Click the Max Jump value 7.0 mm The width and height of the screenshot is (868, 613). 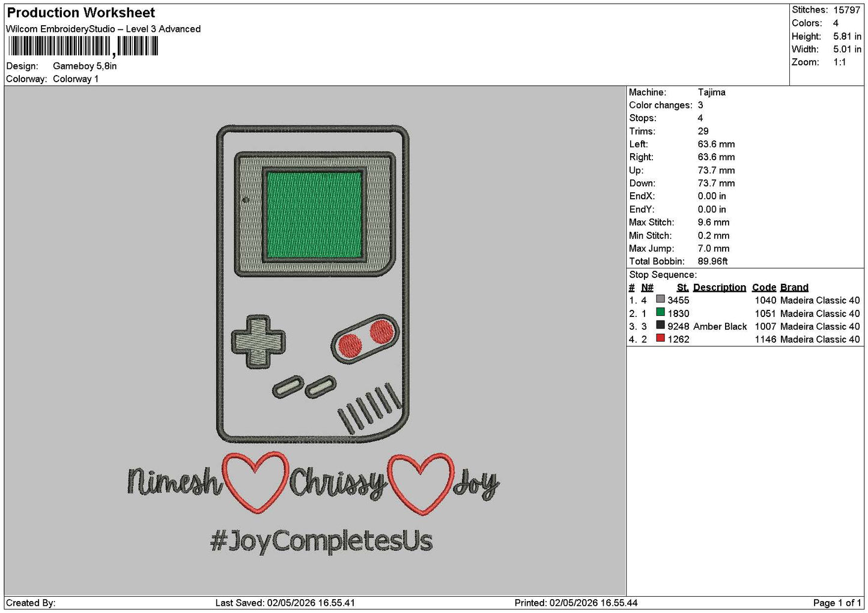pos(714,248)
